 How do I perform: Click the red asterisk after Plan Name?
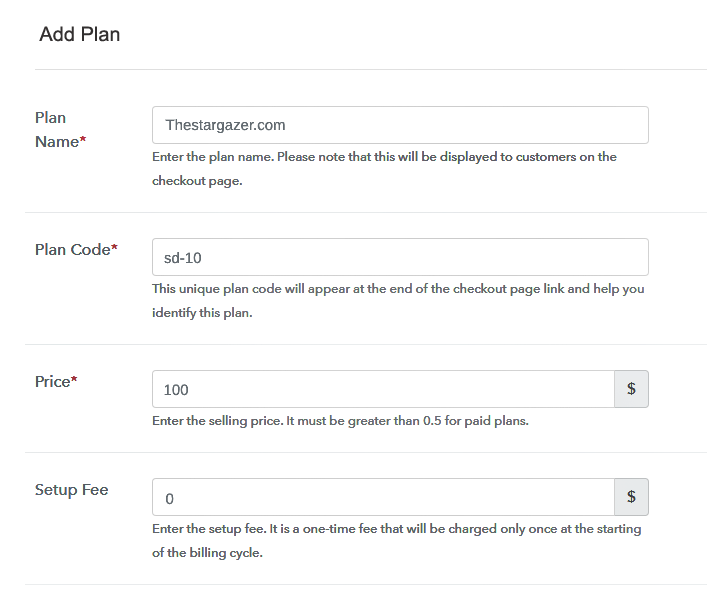pos(83,142)
